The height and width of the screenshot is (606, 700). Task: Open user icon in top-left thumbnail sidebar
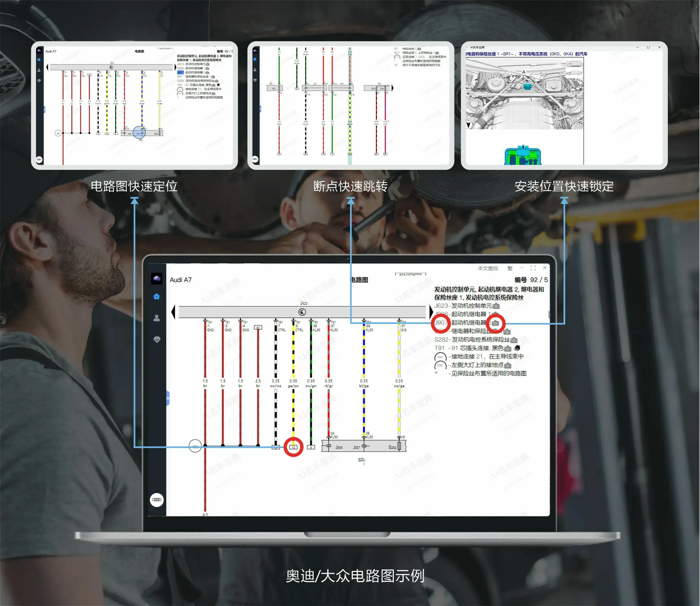(39, 70)
